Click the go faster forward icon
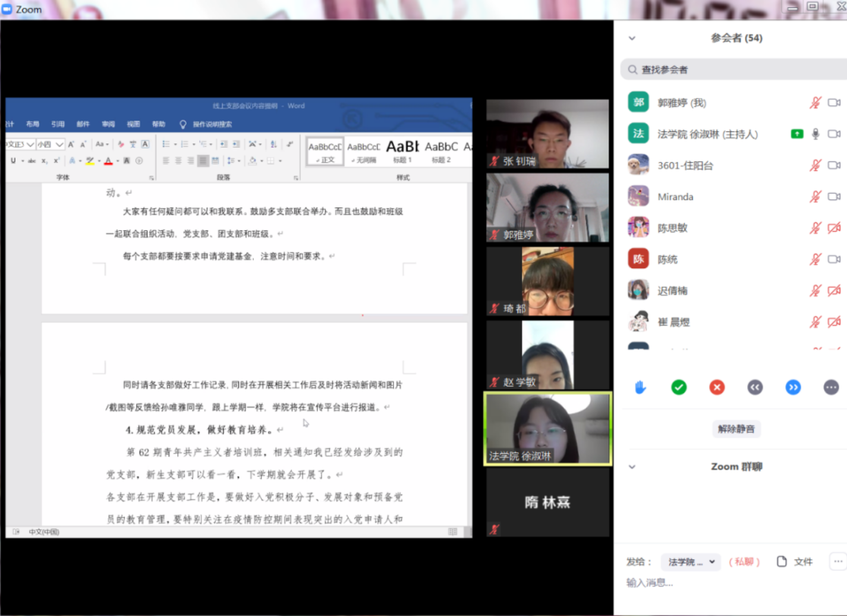Screen dimensions: 847x616 pyautogui.click(x=793, y=388)
